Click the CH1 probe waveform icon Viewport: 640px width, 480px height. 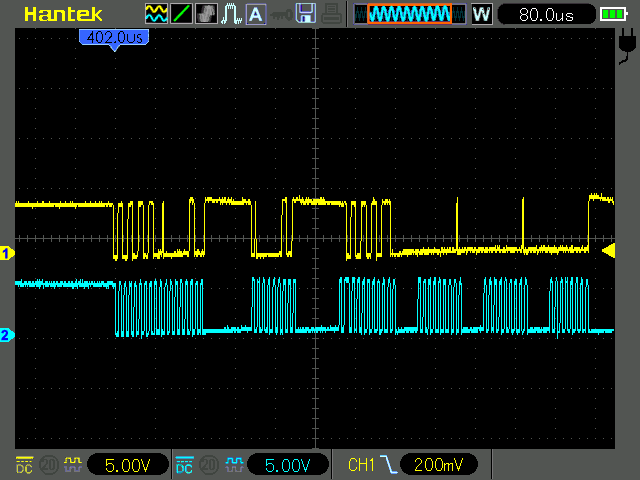(x=73, y=464)
